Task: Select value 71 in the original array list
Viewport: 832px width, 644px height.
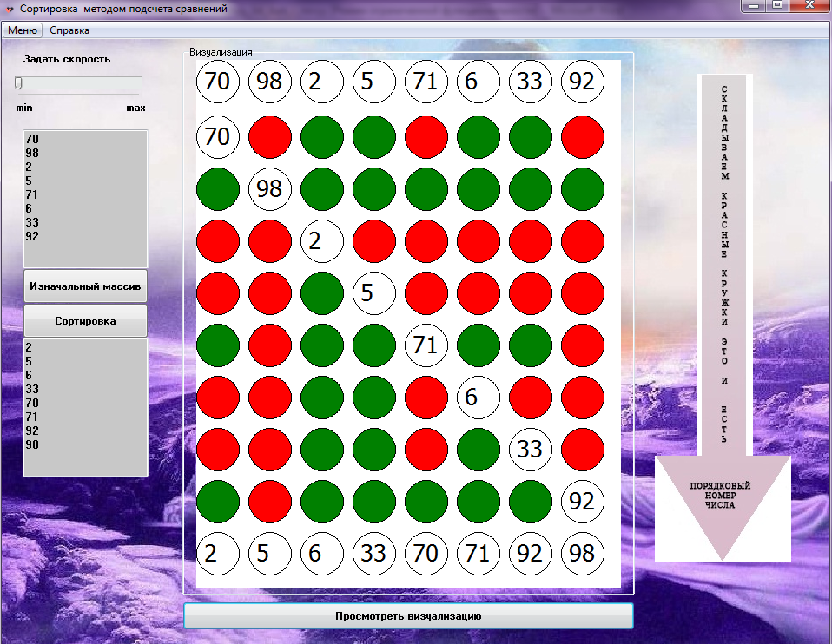Action: pyautogui.click(x=32, y=194)
